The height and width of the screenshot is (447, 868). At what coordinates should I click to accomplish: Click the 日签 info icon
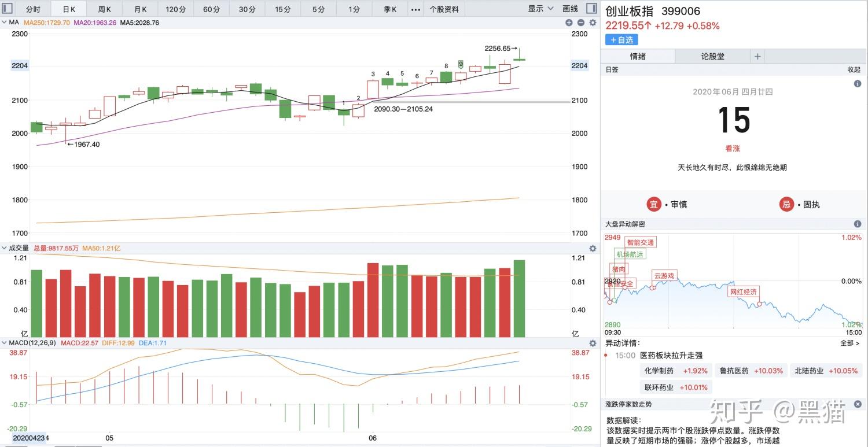[x=858, y=84]
